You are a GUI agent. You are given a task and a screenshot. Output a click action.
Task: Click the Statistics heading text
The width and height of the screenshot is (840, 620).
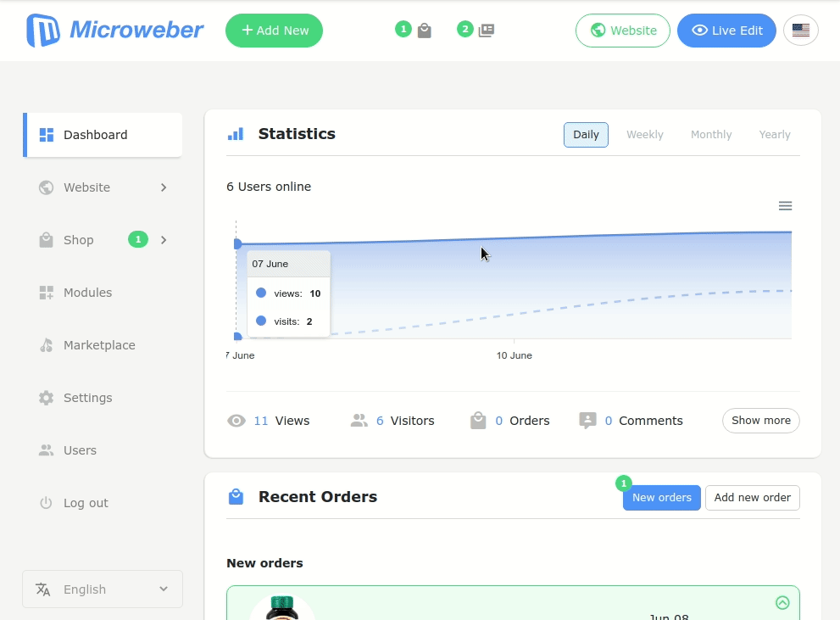(x=297, y=134)
